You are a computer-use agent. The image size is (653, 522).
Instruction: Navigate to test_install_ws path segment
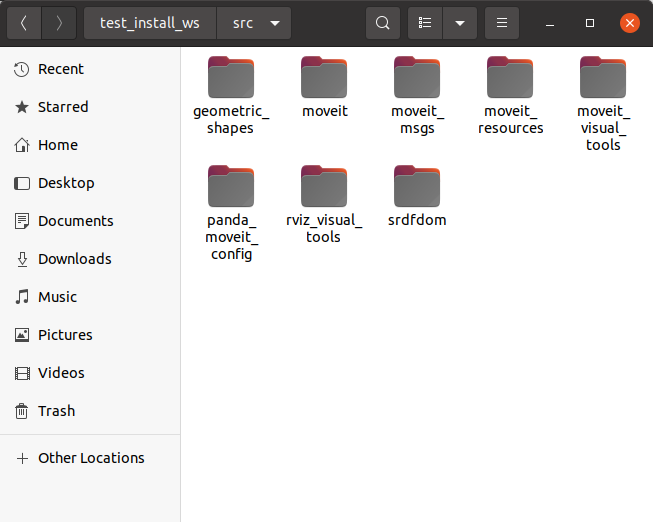(150, 23)
